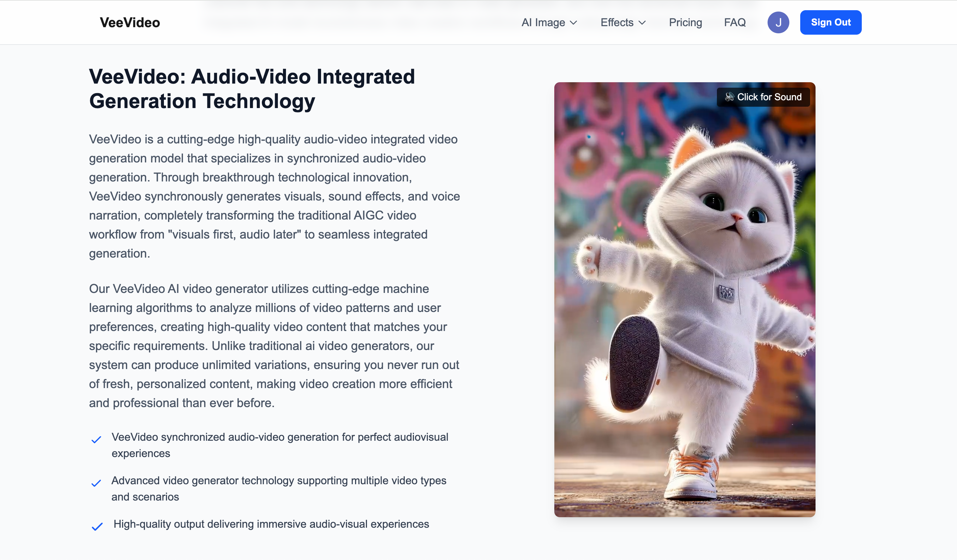Click the checkmark beside Advanced video generator technology
This screenshot has width=957, height=560.
tap(97, 483)
